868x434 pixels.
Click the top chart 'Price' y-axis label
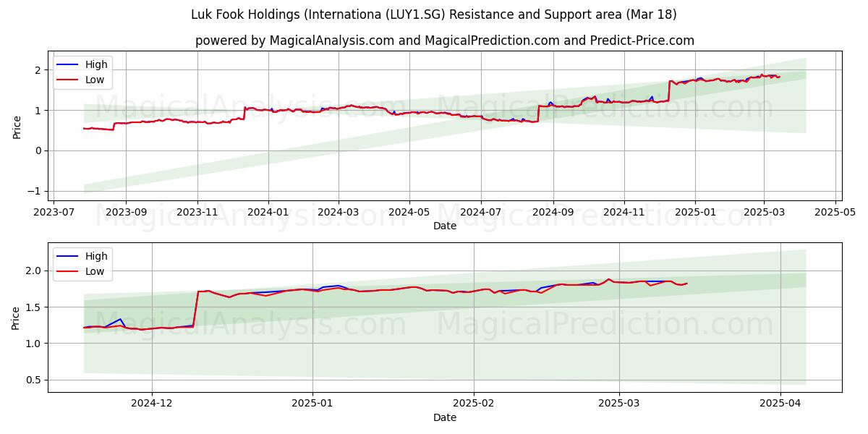point(17,126)
